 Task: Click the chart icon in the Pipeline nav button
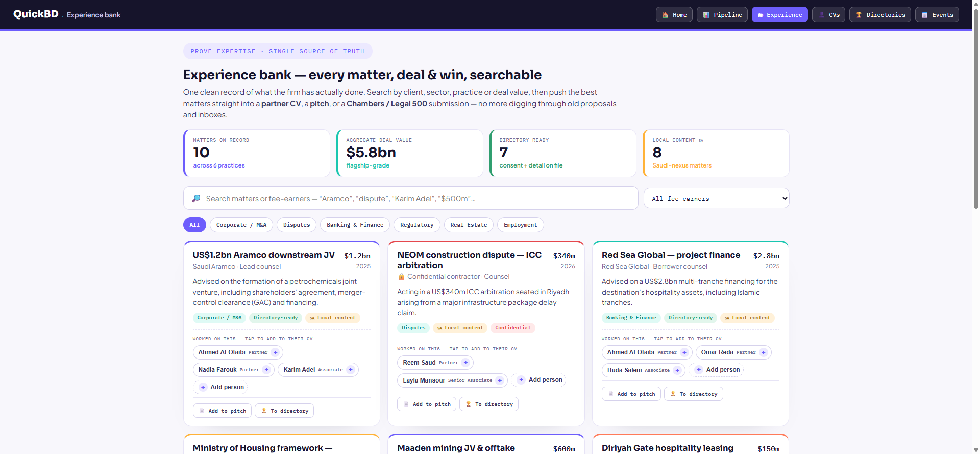tap(706, 15)
